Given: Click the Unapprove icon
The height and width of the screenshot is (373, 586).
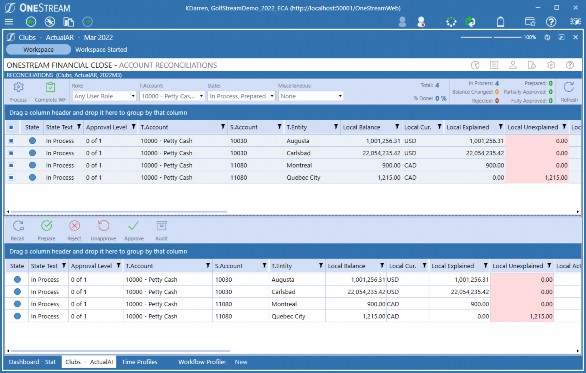Looking at the screenshot, I should [104, 226].
